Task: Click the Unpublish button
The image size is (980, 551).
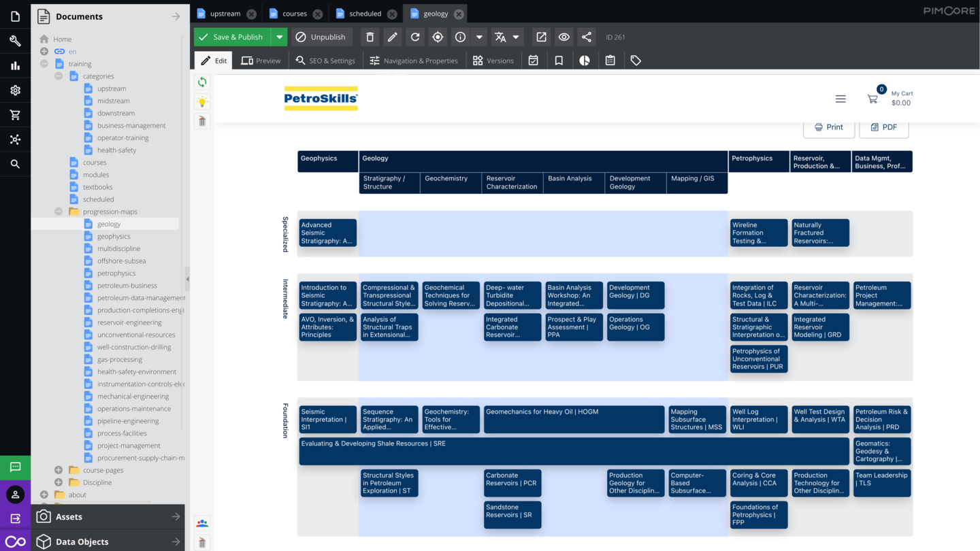Action: click(x=320, y=37)
